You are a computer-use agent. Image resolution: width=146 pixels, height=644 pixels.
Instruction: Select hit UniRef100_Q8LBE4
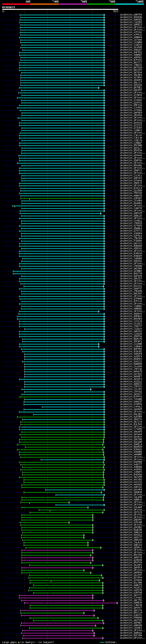click(x=131, y=75)
